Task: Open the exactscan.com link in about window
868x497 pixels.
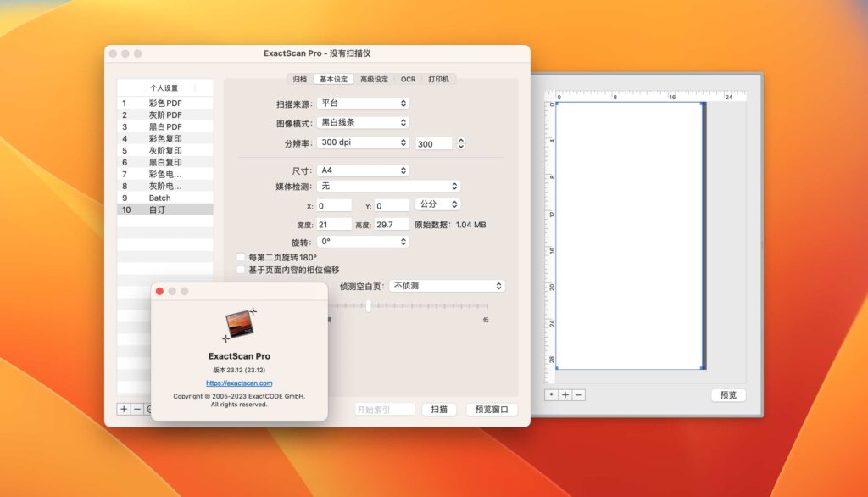Action: [240, 382]
